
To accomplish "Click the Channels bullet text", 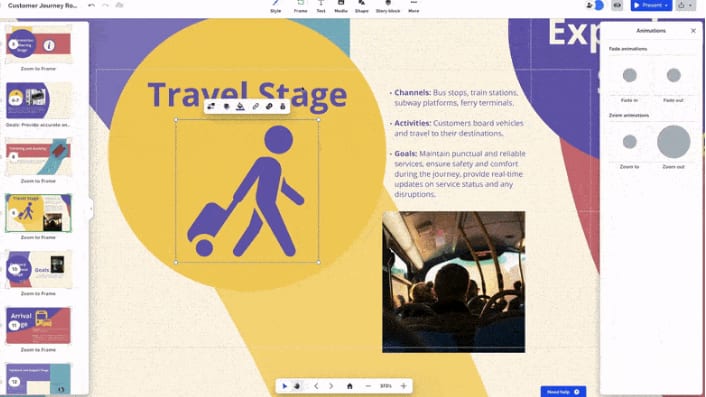I will 456,98.
